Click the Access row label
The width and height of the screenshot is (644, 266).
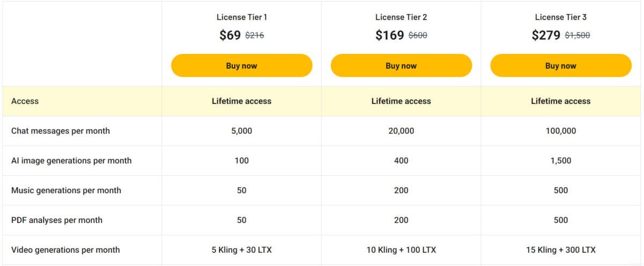pos(25,101)
